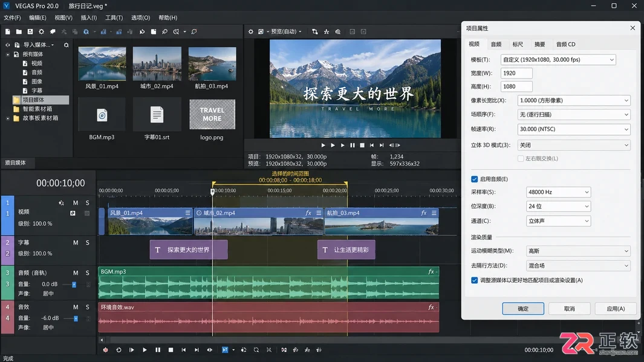This screenshot has width=644, height=362.
Task: Go to start in the timeline transport bar
Action: [x=184, y=350]
